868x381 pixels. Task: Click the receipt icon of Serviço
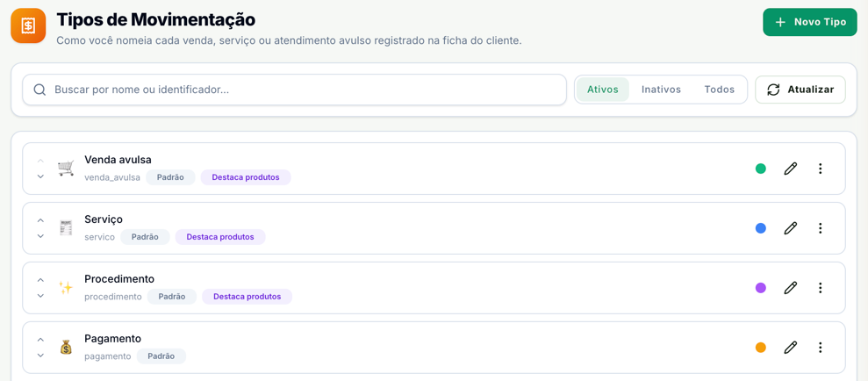point(66,228)
